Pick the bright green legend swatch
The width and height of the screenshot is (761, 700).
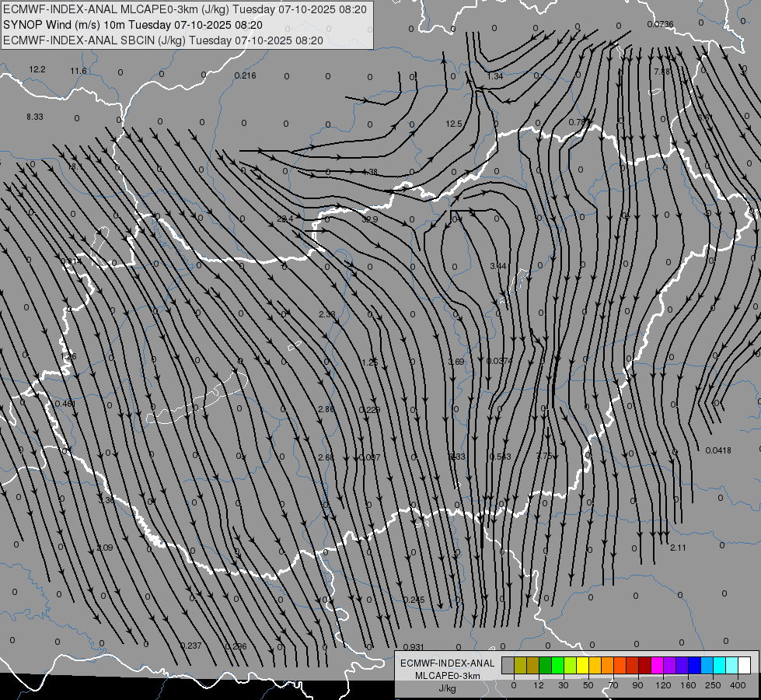tap(557, 665)
